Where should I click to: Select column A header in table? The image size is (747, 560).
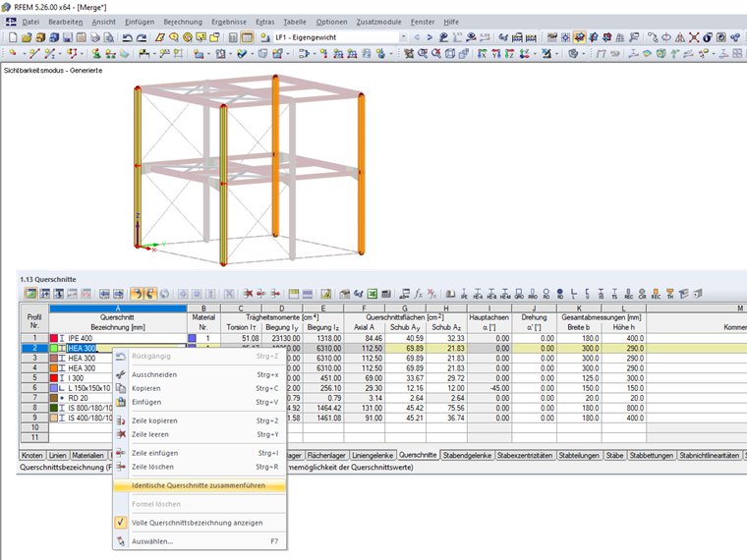click(118, 308)
